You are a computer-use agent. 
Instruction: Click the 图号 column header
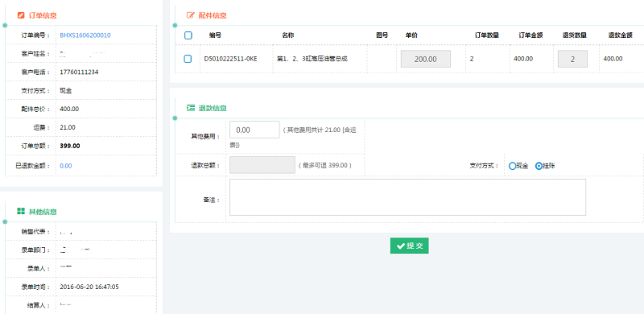(x=382, y=35)
